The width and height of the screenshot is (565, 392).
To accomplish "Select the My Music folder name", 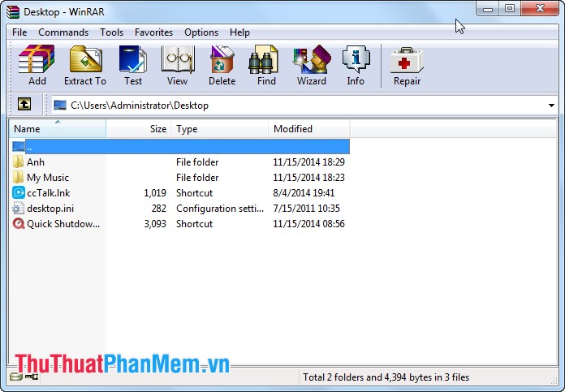I will [48, 178].
